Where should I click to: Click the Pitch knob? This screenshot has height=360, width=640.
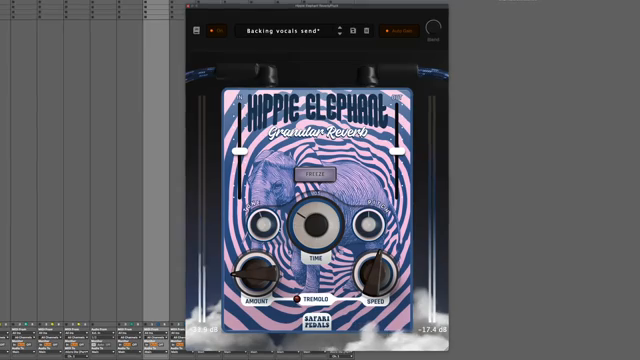368,224
